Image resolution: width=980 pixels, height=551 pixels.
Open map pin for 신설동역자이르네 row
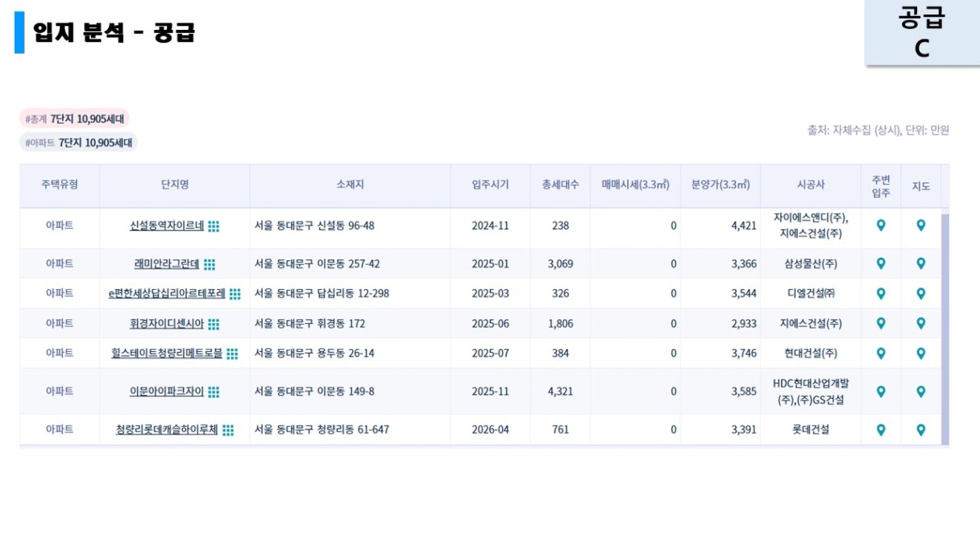click(921, 226)
